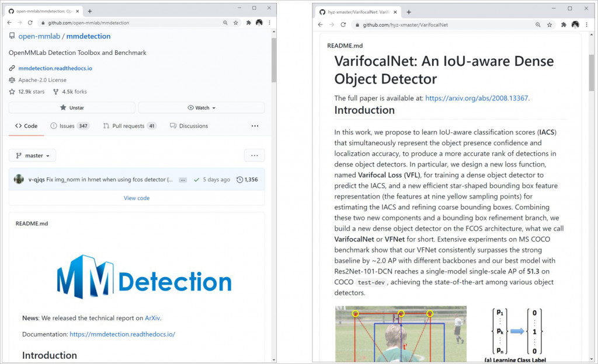598x364 pixels.
Task: Click VarifocalNet window address bar URL
Action: coord(405,24)
